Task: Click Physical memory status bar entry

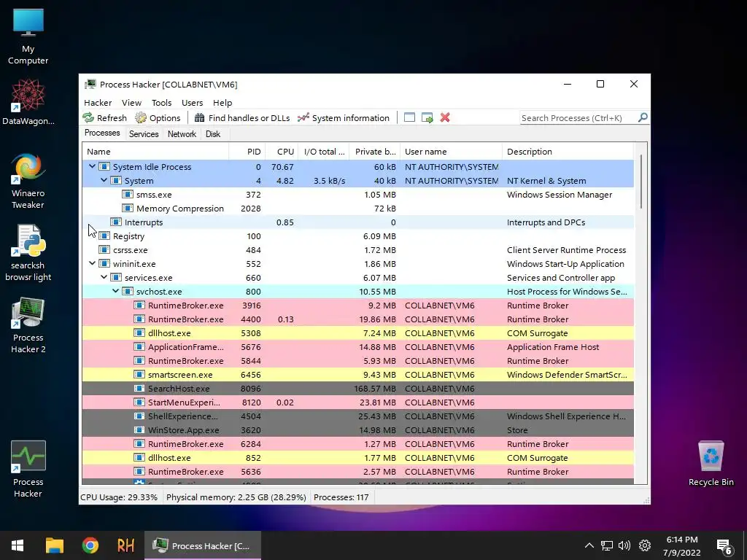Action: click(236, 497)
